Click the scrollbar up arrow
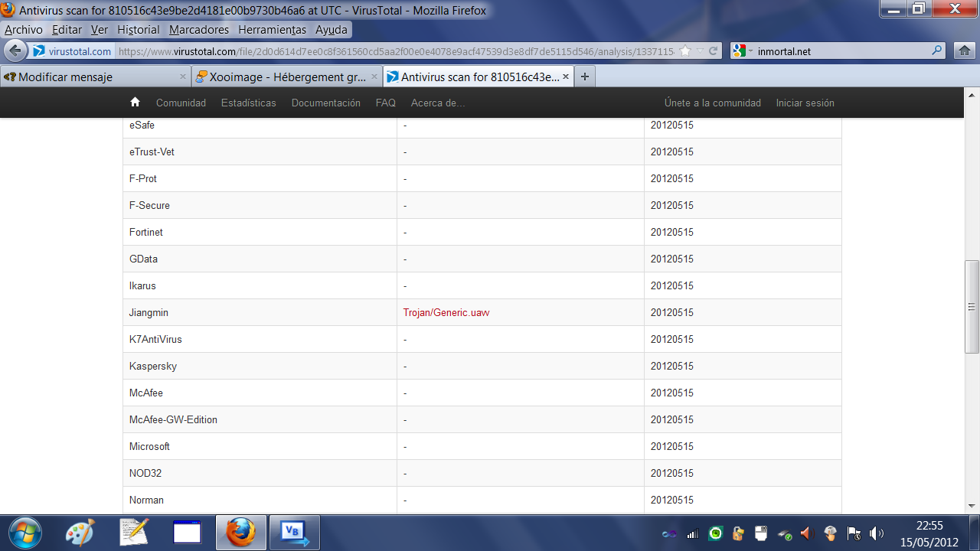Viewport: 980px width, 551px height. pyautogui.click(x=972, y=96)
